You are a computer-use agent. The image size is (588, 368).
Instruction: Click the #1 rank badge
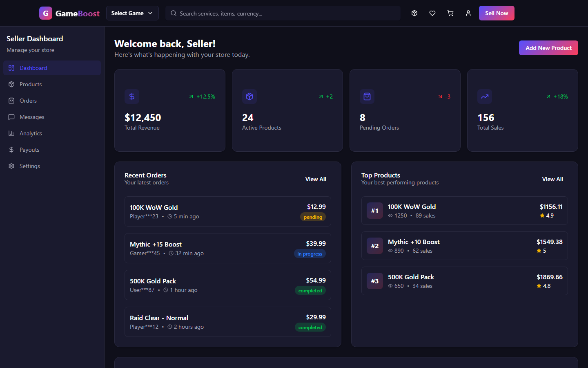pos(375,211)
